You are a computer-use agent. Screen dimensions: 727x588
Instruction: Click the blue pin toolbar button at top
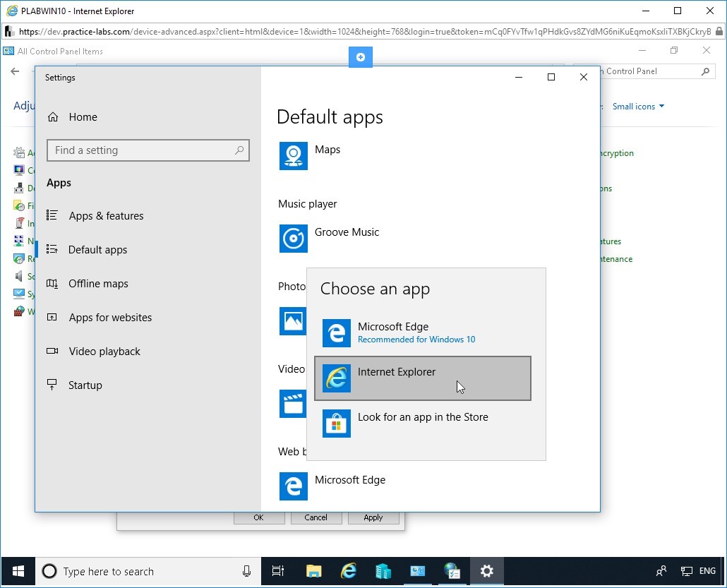pos(361,57)
